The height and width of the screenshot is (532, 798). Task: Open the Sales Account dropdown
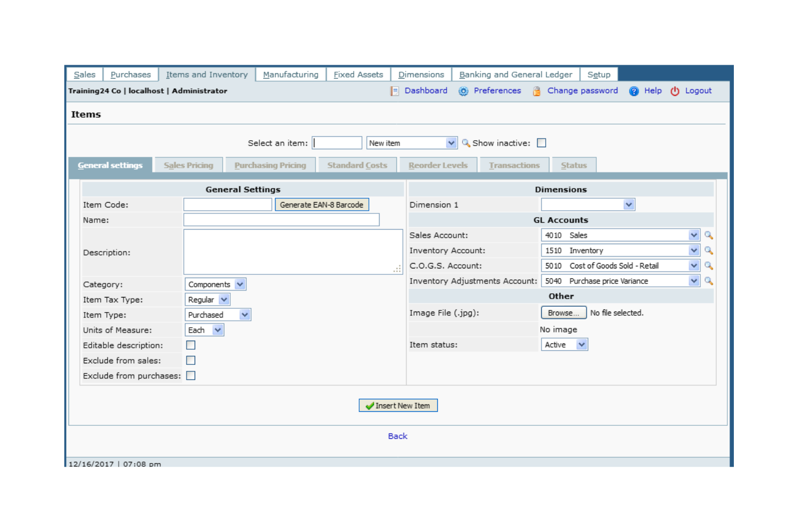[620, 235]
